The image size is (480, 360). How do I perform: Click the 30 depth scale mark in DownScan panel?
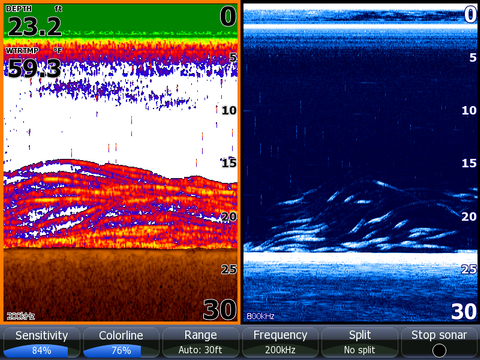pos(464,312)
